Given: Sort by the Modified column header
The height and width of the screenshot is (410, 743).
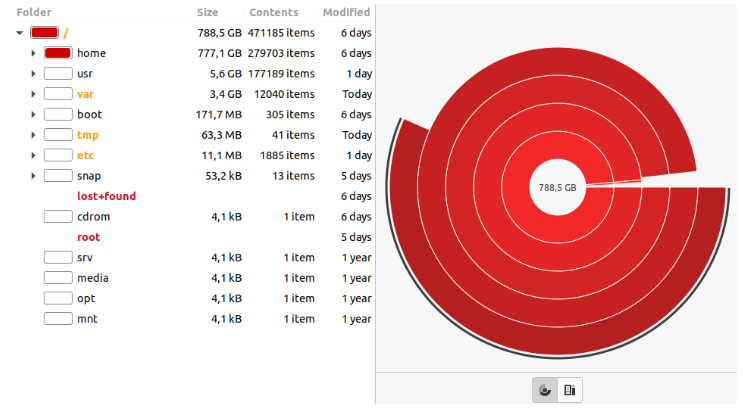Looking at the screenshot, I should pos(346,12).
